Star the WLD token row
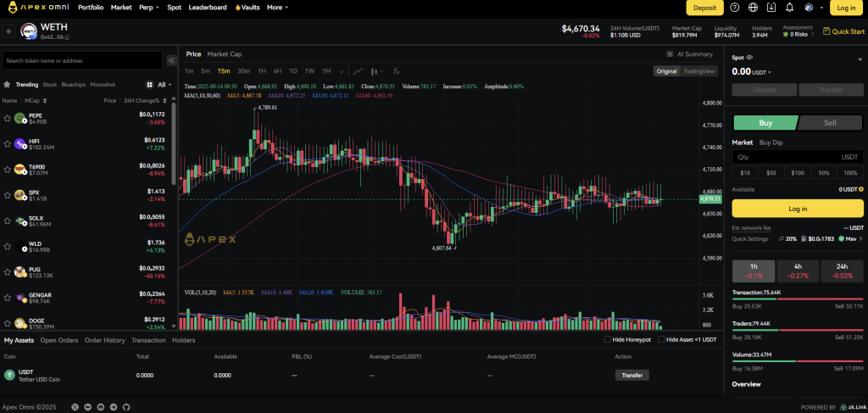Image resolution: width=868 pixels, height=413 pixels. (x=7, y=247)
